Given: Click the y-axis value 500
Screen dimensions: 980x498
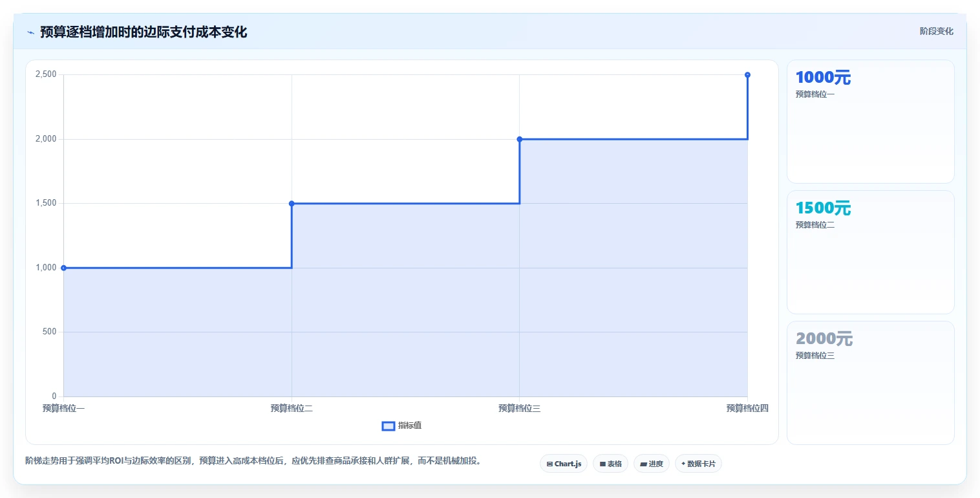Looking at the screenshot, I should pos(50,332).
